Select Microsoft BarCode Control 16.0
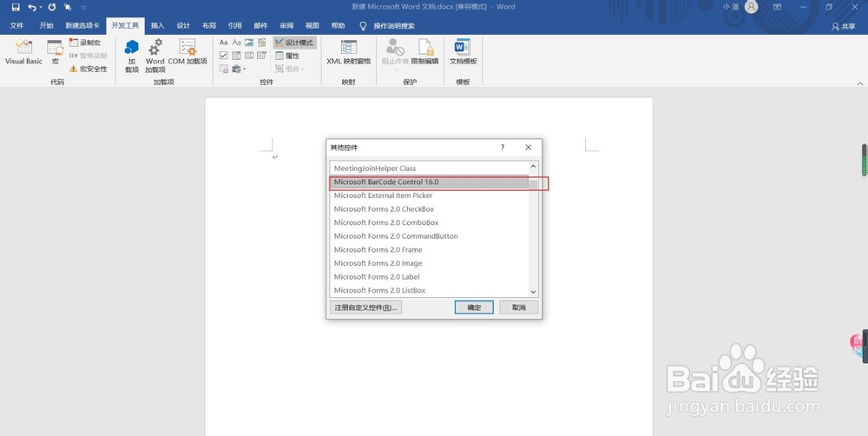Viewport: 868px width, 436px height. click(429, 182)
